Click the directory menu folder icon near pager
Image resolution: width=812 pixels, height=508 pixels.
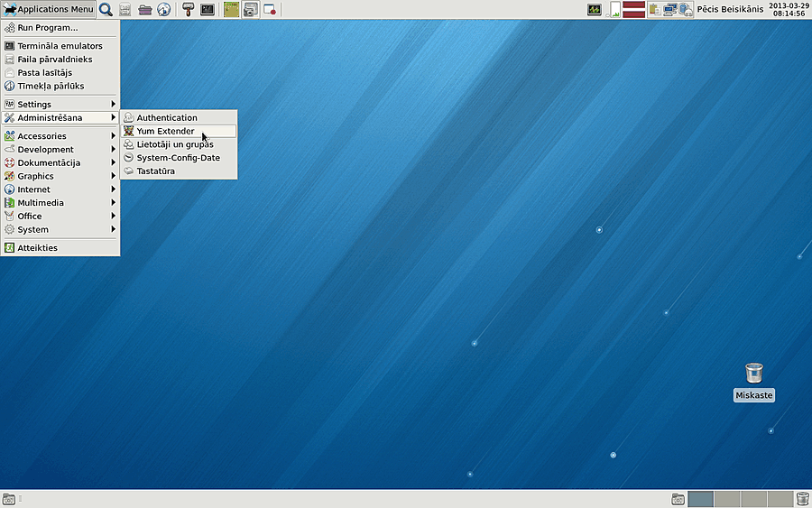pyautogui.click(x=678, y=499)
